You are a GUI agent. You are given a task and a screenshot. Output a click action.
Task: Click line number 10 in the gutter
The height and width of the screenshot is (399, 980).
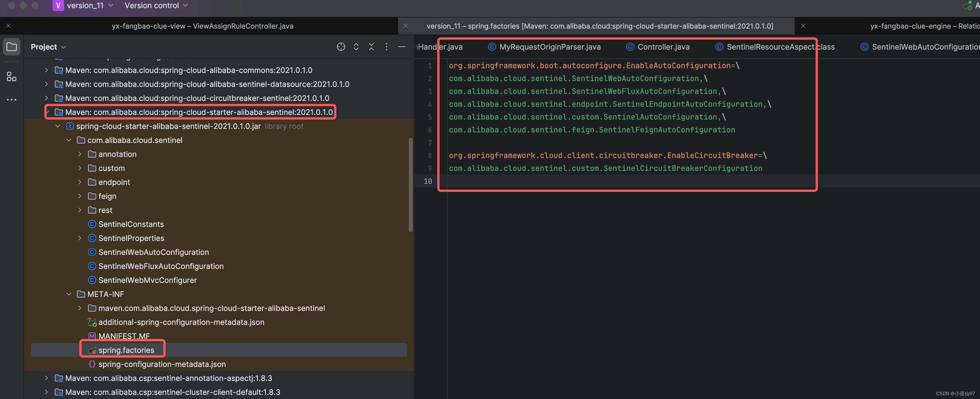[x=428, y=181]
